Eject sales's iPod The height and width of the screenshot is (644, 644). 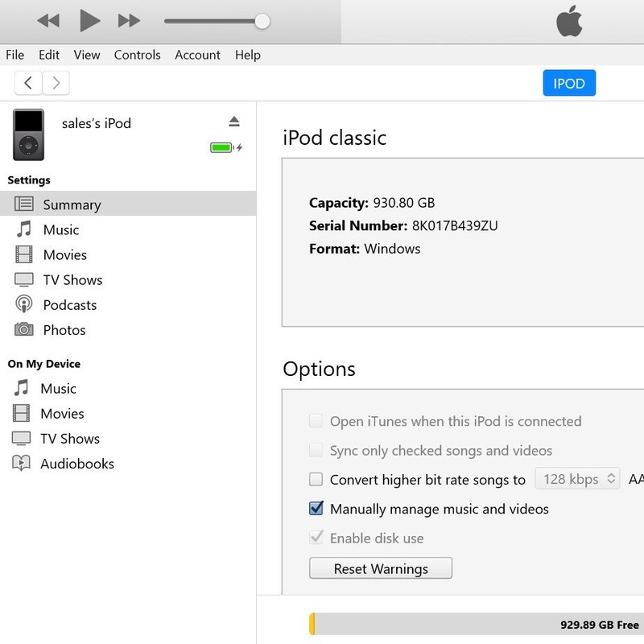(234, 122)
